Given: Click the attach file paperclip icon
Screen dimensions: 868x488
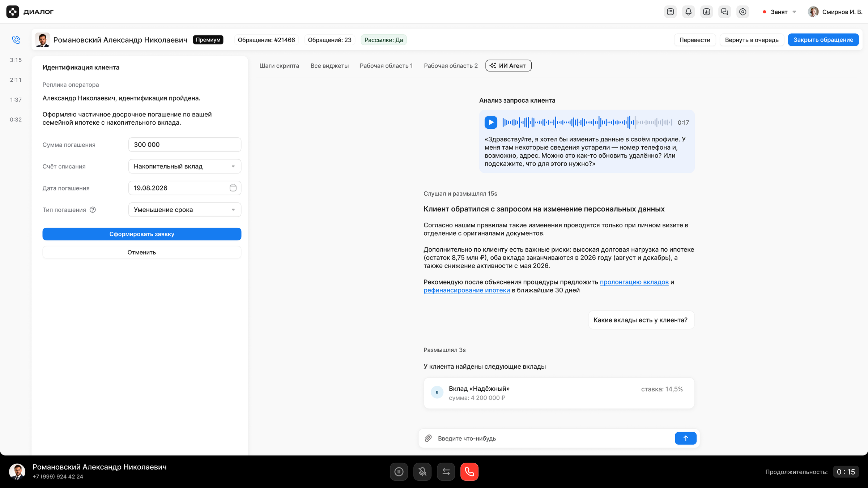Looking at the screenshot, I should pos(428,438).
